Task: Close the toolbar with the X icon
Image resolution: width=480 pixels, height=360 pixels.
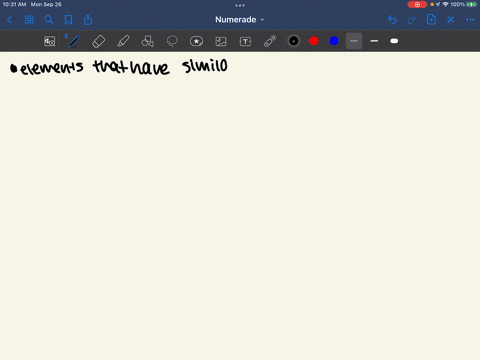Action: coord(451,20)
